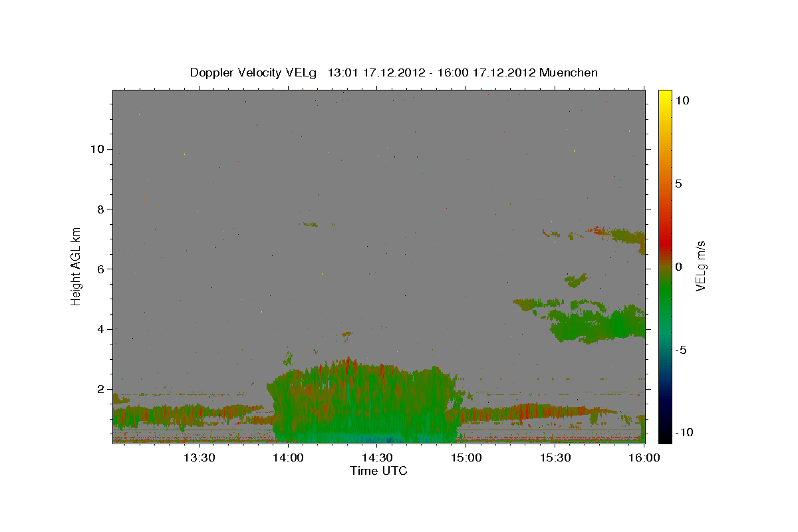Click the height tick label 2

coord(101,389)
